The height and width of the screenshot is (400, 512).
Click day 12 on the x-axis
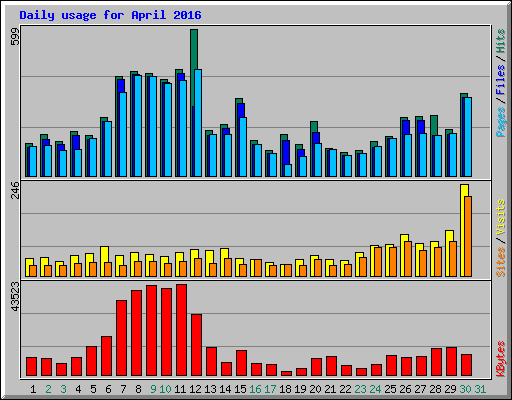195,389
